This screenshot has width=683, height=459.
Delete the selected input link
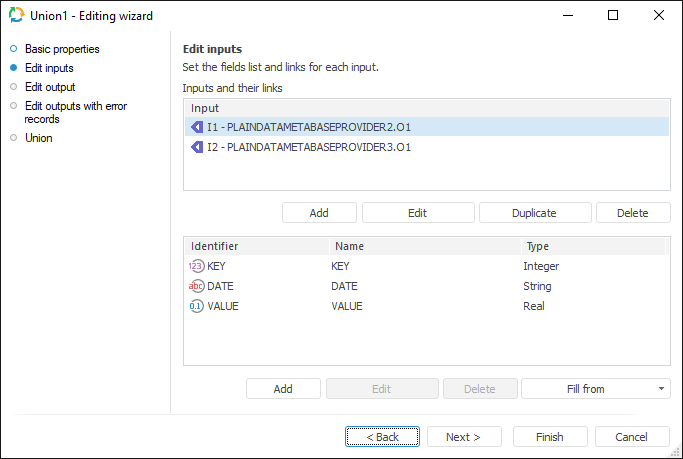[x=632, y=213]
